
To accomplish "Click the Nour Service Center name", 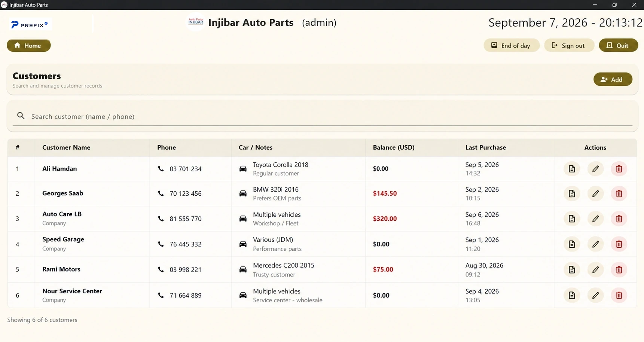I will 72,291.
